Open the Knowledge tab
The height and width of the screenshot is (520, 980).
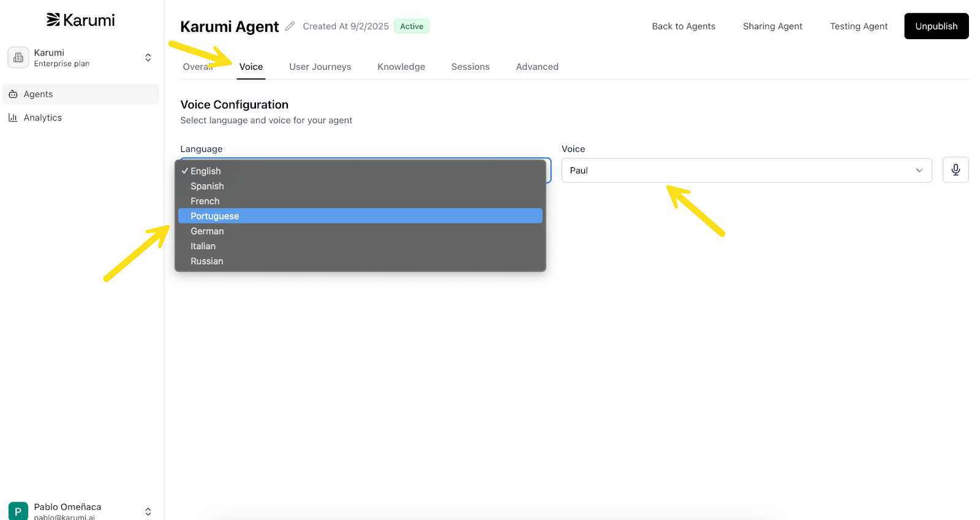[401, 67]
